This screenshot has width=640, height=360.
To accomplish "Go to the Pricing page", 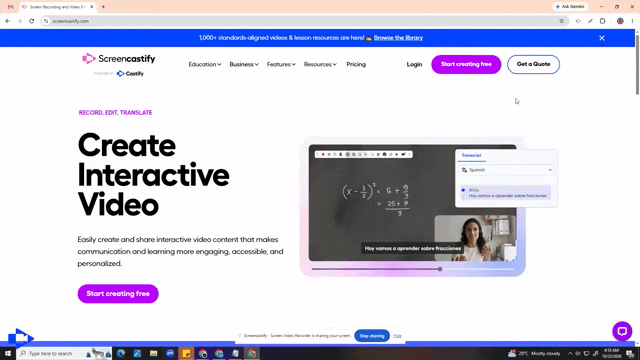I will click(356, 64).
